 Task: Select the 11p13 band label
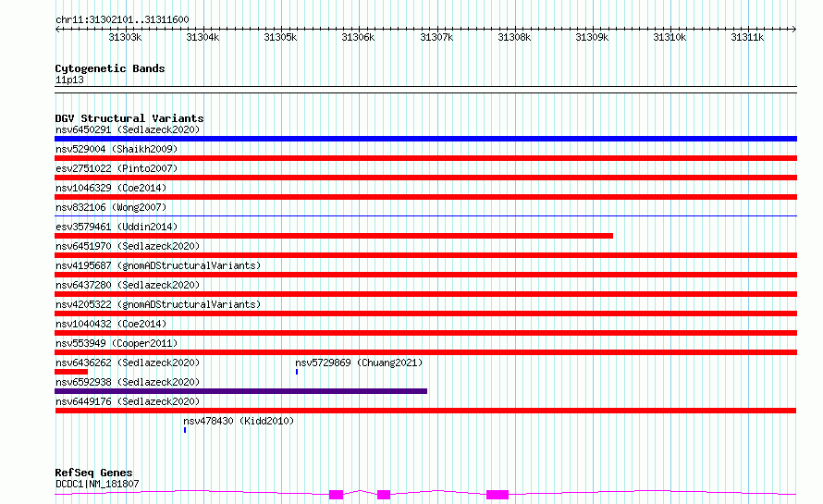click(69, 80)
